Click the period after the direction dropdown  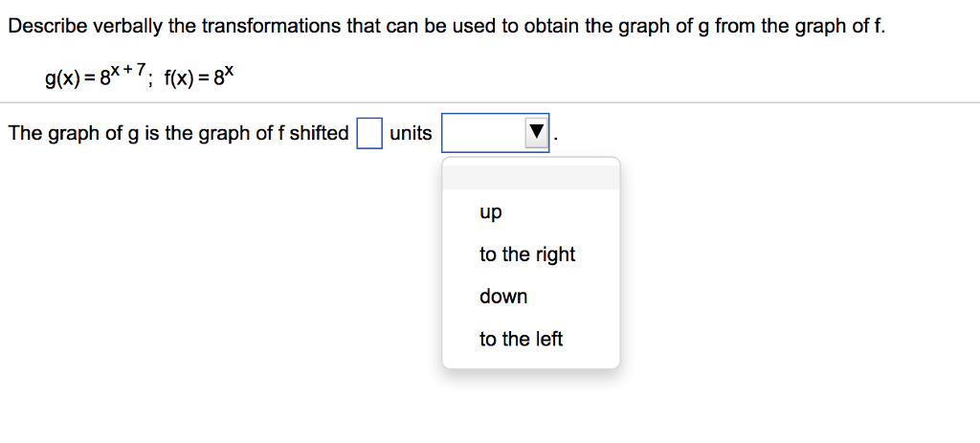[x=555, y=139]
